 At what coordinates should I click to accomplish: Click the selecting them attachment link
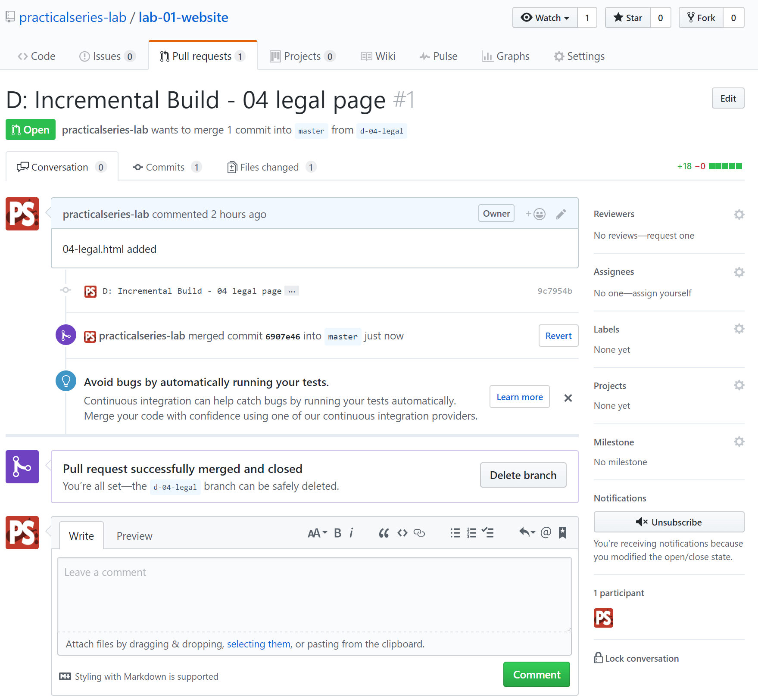click(259, 644)
